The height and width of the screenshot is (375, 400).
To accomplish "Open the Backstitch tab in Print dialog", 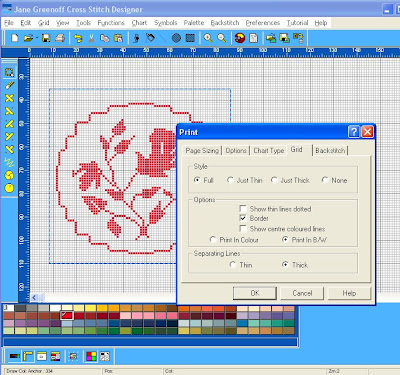I will click(x=330, y=151).
